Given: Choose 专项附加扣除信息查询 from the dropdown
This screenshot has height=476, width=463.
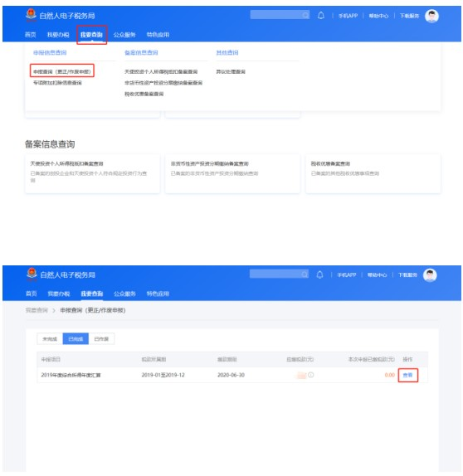Looking at the screenshot, I should tap(57, 83).
